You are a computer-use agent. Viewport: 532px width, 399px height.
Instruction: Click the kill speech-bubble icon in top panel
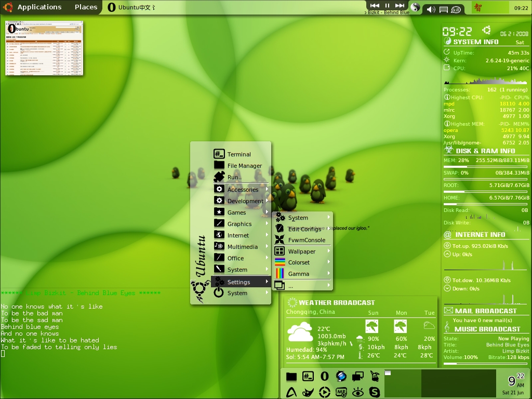(456, 9)
